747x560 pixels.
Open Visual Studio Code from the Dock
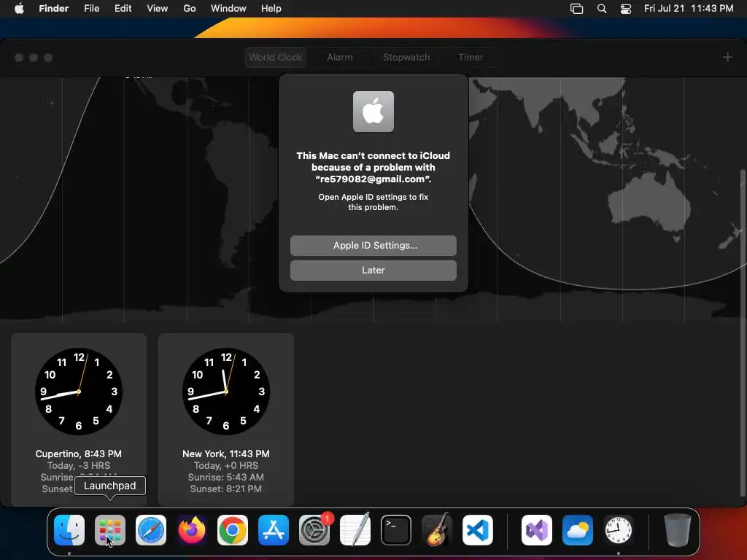(478, 530)
